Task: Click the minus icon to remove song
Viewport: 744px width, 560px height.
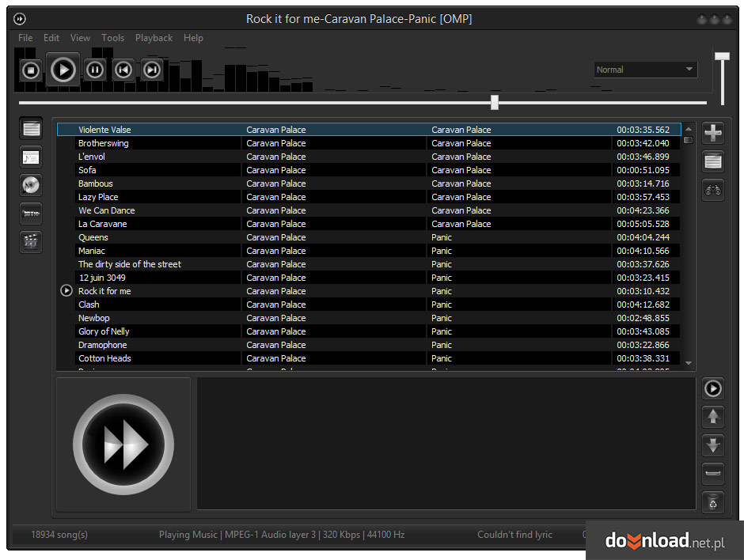Action: click(712, 473)
